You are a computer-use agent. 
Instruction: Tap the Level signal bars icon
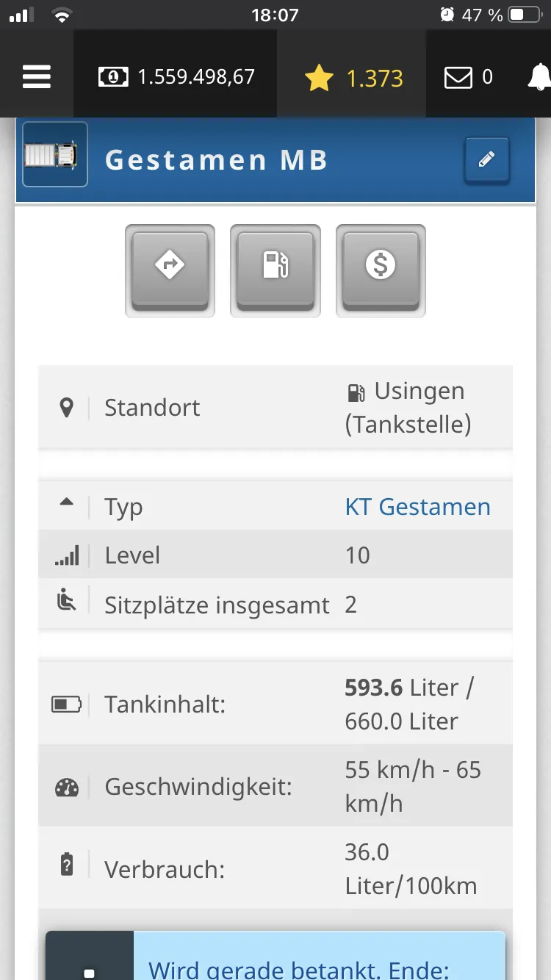66,556
